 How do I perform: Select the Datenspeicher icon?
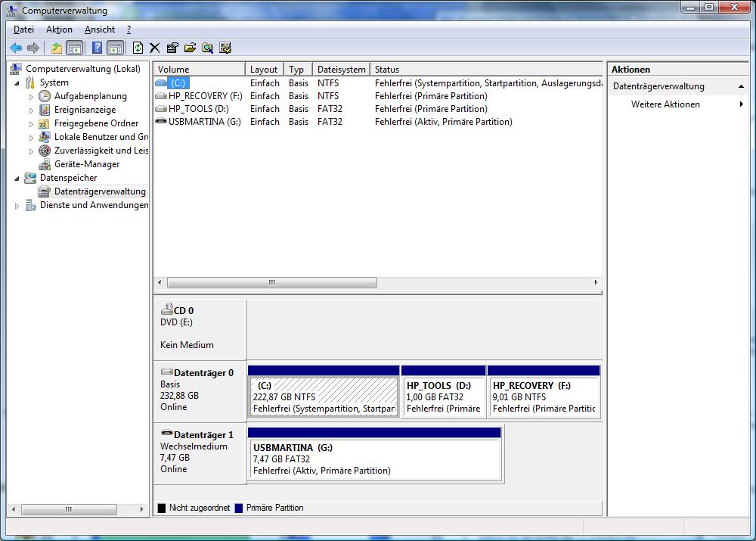click(x=30, y=178)
